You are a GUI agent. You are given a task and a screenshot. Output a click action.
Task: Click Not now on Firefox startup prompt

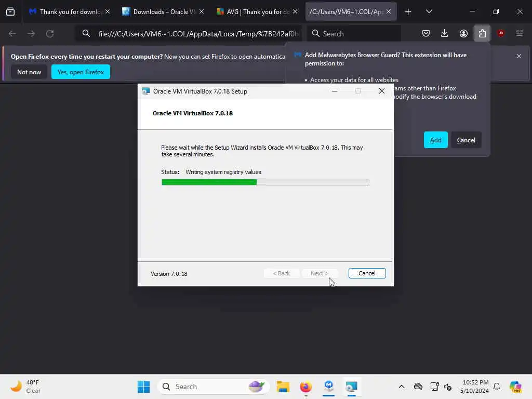[x=29, y=72]
